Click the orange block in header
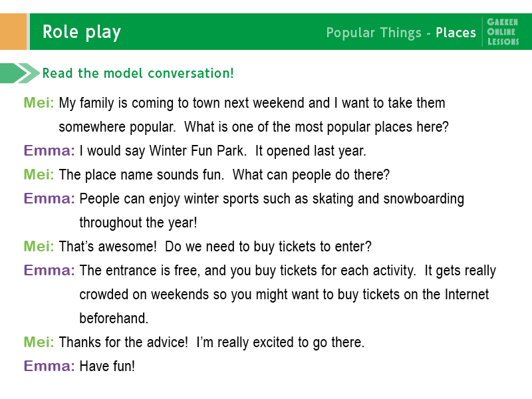Image resolution: width=532 pixels, height=399 pixels. click(x=13, y=31)
